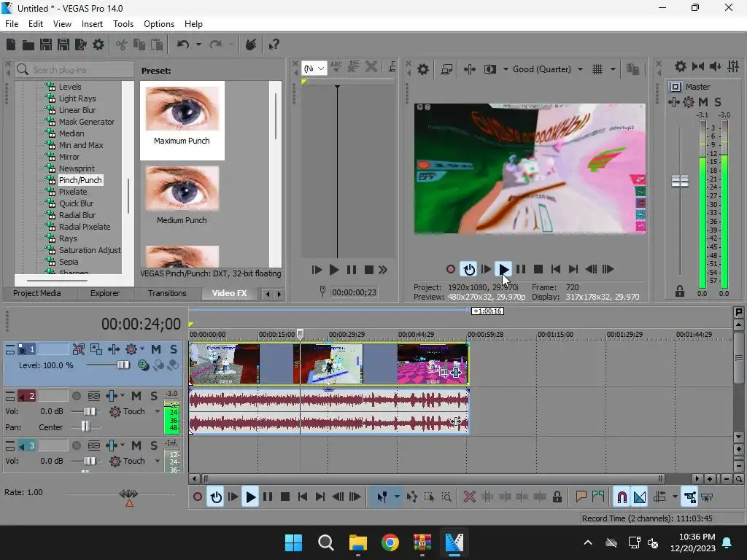Select the Saturation Adjust effect
747x560 pixels.
click(90, 251)
